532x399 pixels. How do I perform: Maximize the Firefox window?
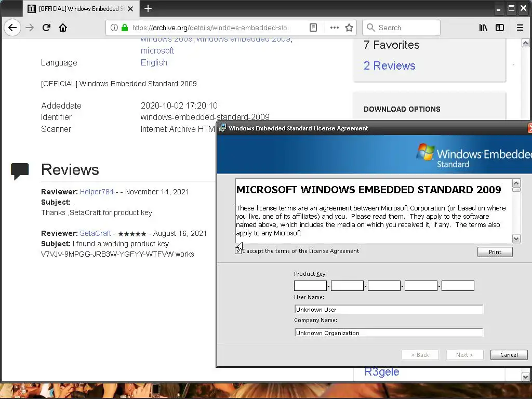511,8
